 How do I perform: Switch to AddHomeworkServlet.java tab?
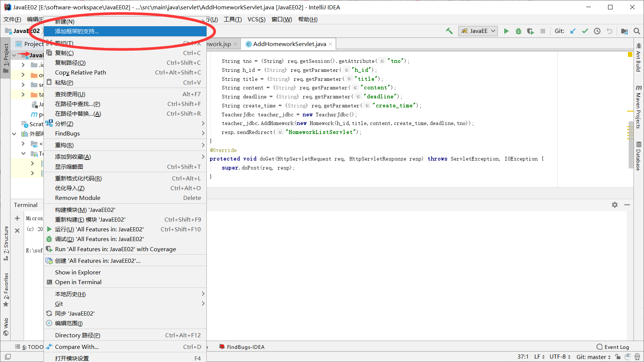pos(289,44)
